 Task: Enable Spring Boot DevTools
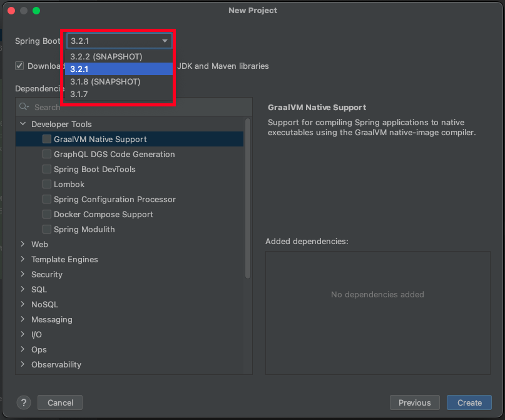[x=46, y=169]
